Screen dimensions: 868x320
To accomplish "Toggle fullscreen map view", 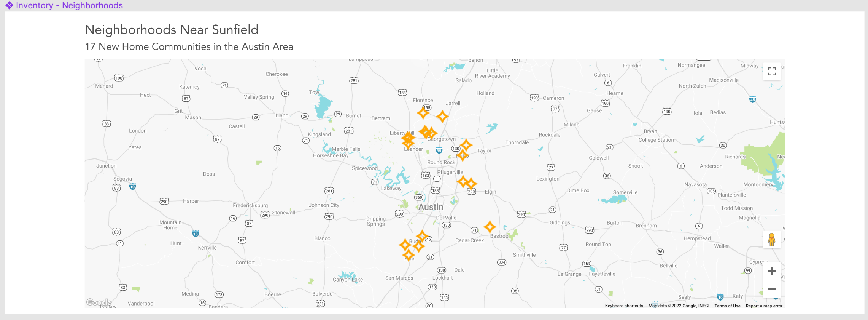I will pos(771,72).
